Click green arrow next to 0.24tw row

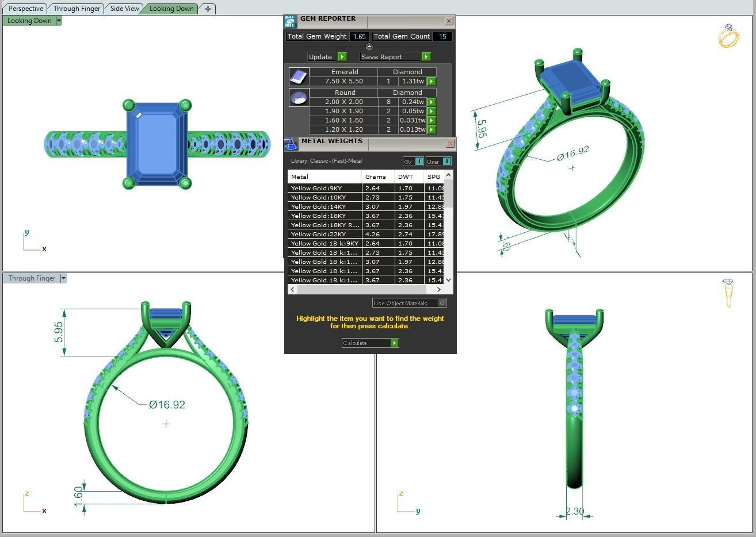point(432,102)
